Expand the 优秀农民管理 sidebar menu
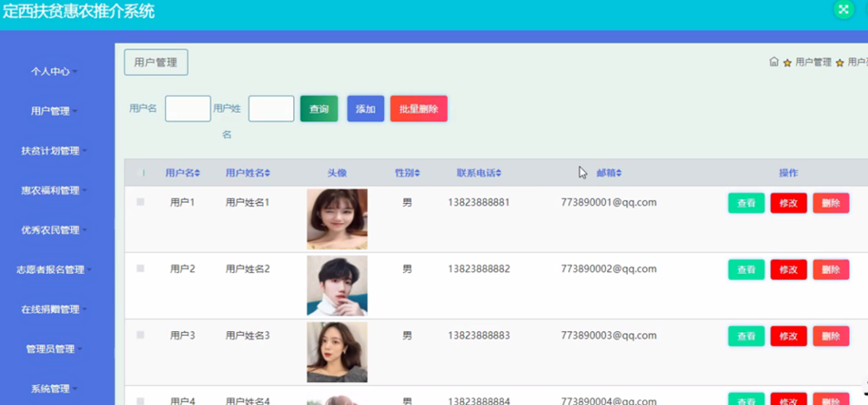The image size is (868, 405). (54, 230)
